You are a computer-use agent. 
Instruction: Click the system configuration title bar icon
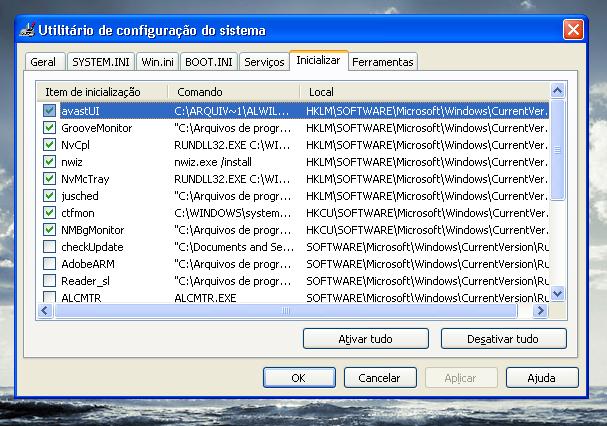click(x=31, y=29)
